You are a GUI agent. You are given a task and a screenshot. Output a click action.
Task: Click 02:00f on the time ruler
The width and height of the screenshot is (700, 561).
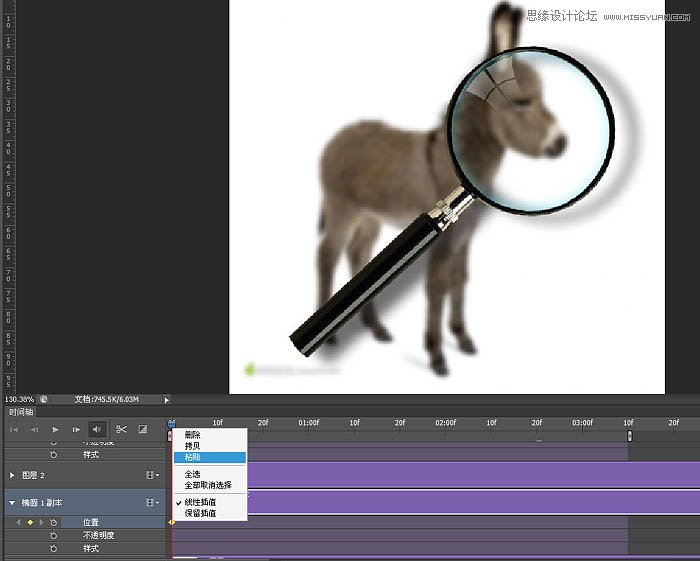(x=446, y=423)
